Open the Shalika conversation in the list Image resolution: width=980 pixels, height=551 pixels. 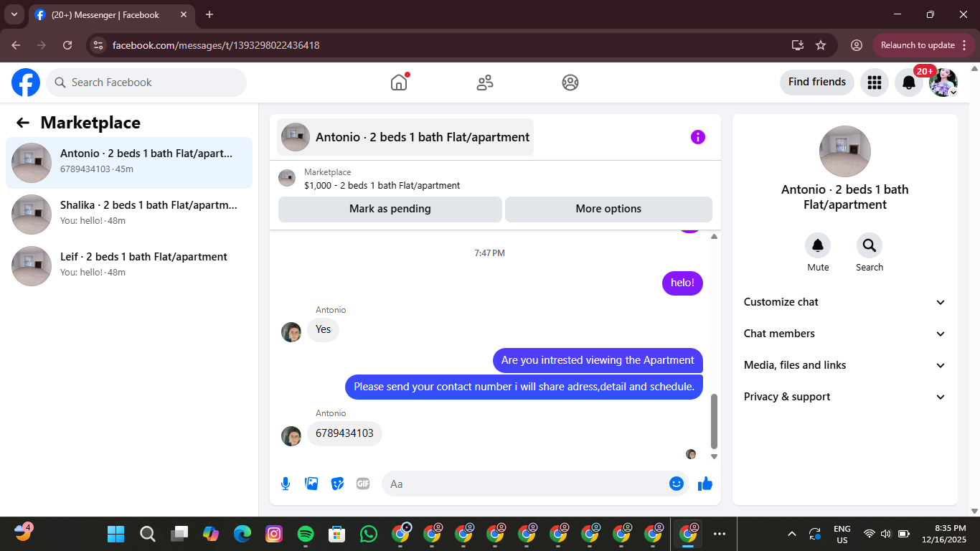[x=129, y=215]
